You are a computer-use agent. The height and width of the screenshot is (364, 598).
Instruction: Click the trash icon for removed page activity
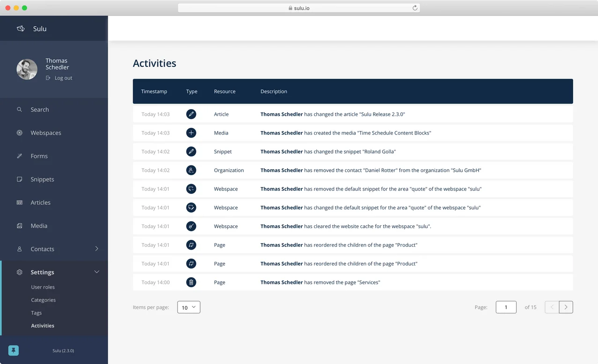[191, 282]
